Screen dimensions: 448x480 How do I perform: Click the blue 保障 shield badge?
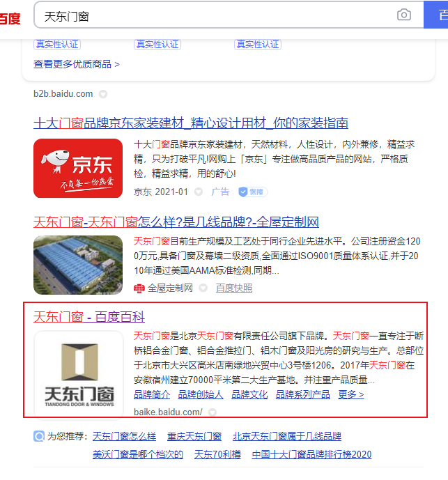click(x=253, y=192)
